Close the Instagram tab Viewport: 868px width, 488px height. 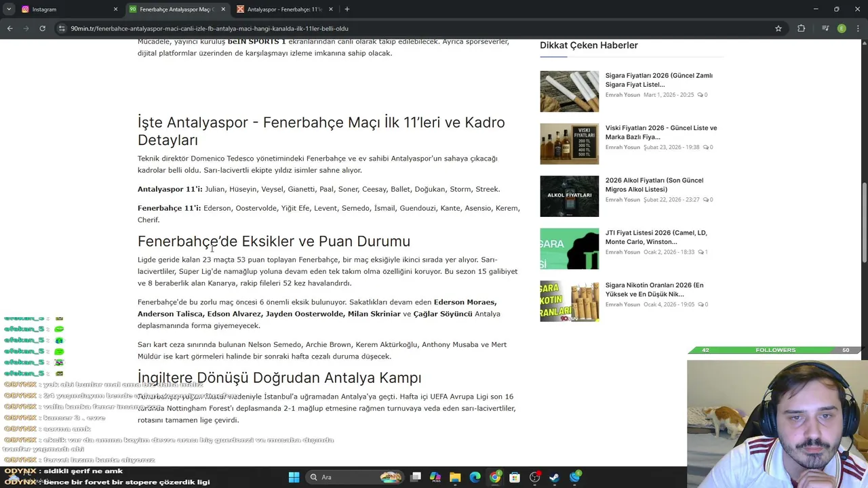pyautogui.click(x=115, y=9)
